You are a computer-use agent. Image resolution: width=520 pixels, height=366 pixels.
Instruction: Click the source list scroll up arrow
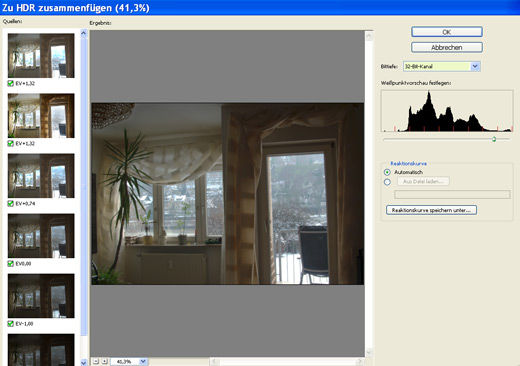84,33
